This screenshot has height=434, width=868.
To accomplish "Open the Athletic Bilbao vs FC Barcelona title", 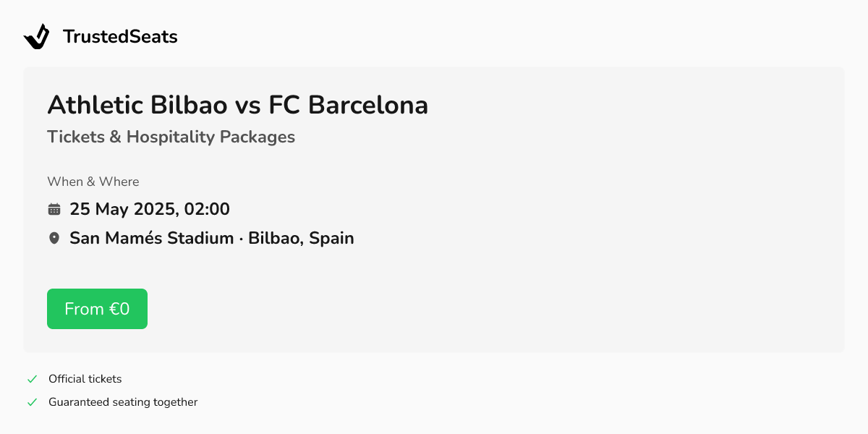I will point(237,105).
